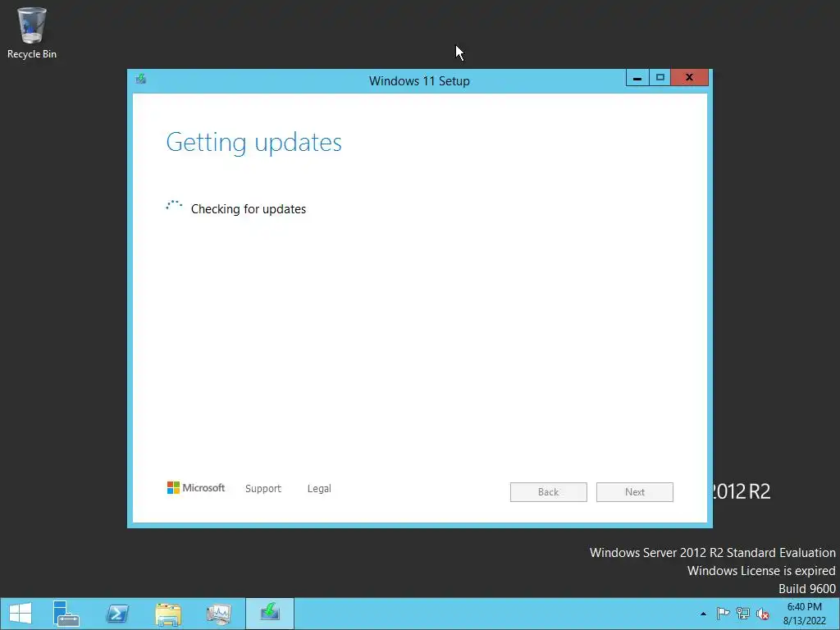Minimize the Windows 11 Setup window

click(637, 78)
